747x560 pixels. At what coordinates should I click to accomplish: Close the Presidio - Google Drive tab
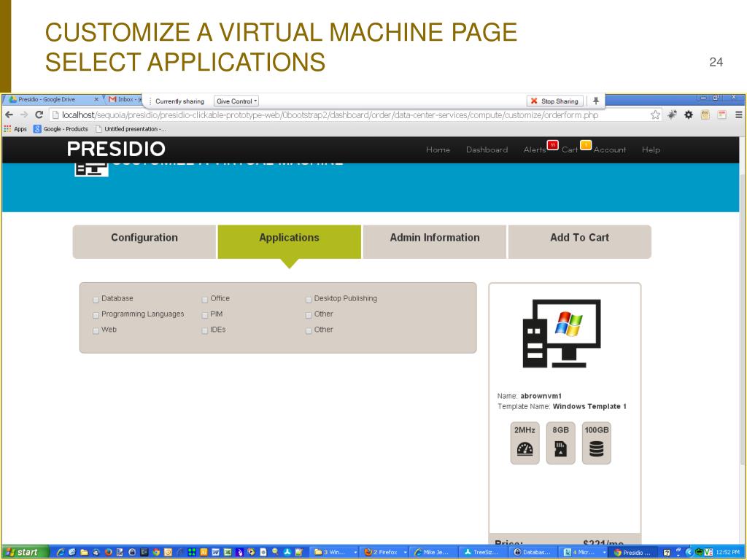(96, 99)
